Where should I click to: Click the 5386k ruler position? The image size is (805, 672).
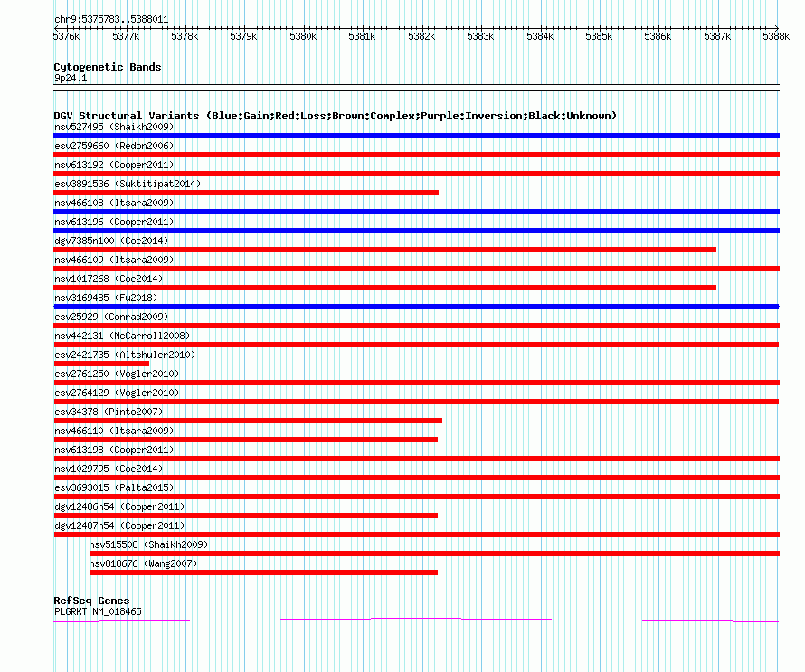point(658,36)
